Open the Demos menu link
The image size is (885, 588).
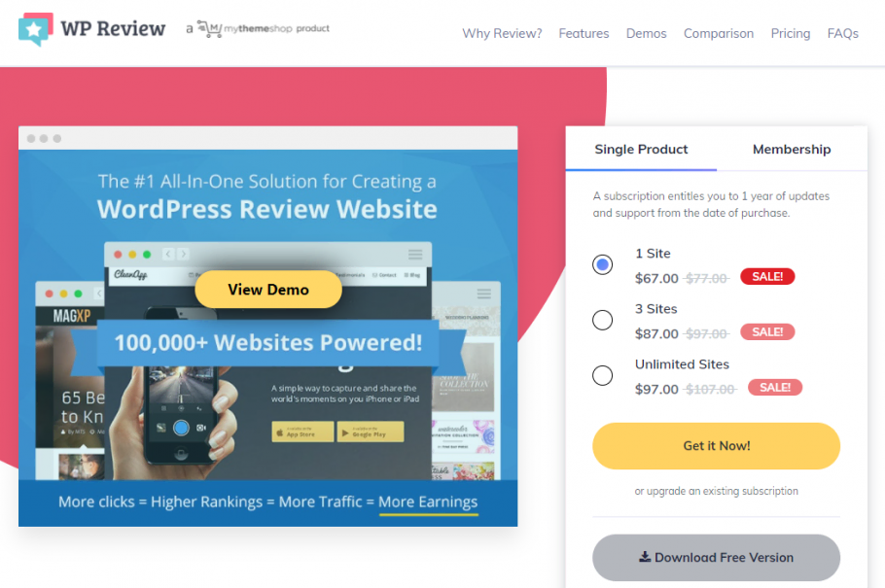647,33
